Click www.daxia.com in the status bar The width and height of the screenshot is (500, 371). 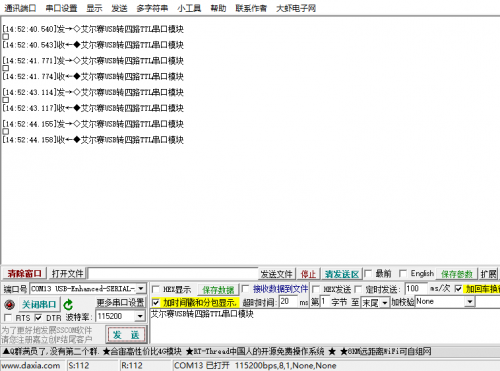31,365
